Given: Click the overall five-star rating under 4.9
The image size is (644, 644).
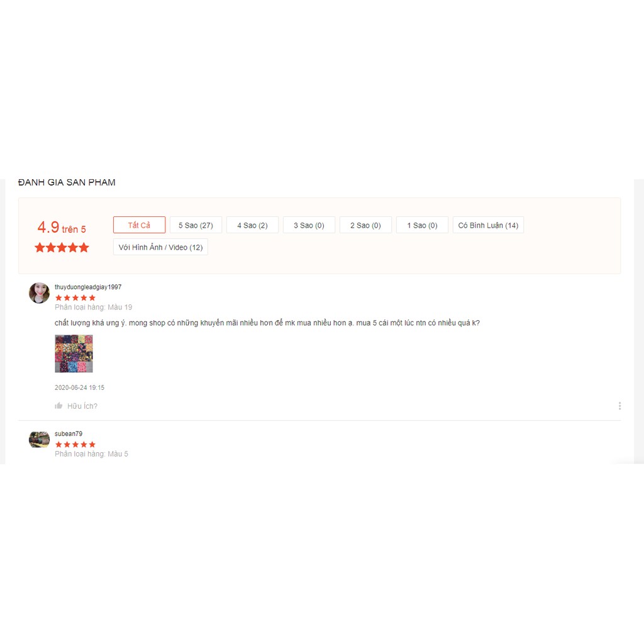Looking at the screenshot, I should pyautogui.click(x=62, y=247).
